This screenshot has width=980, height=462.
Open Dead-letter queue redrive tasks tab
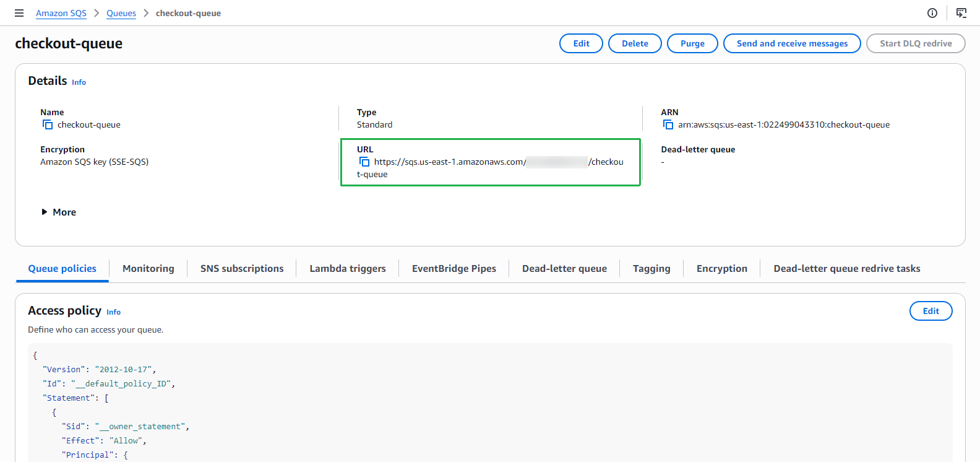847,269
